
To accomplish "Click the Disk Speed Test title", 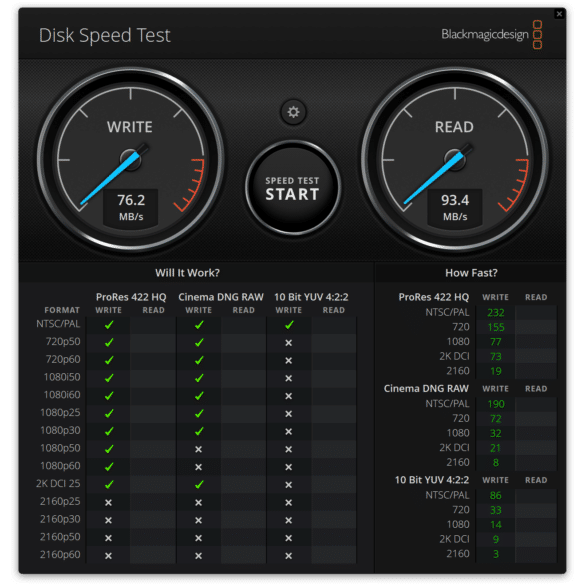I will click(105, 36).
